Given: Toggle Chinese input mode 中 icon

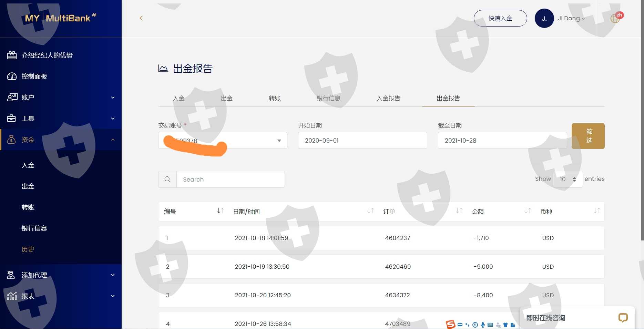Looking at the screenshot, I should [460, 325].
